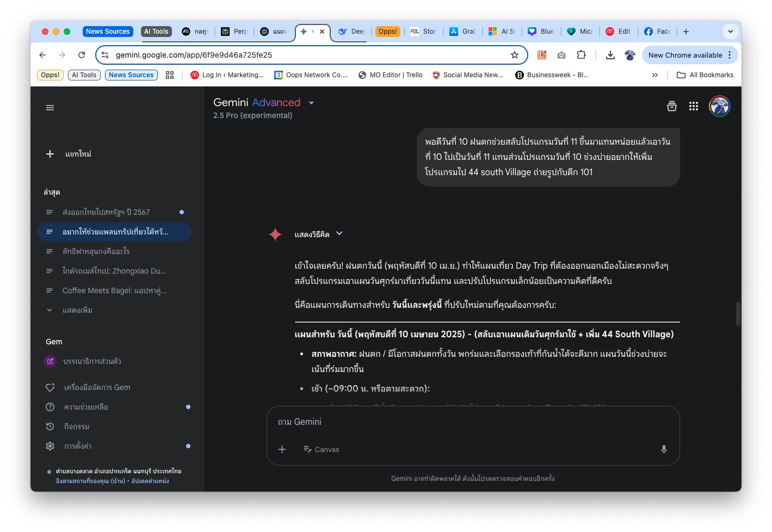Click the camera screenshot extension icon

click(561, 55)
